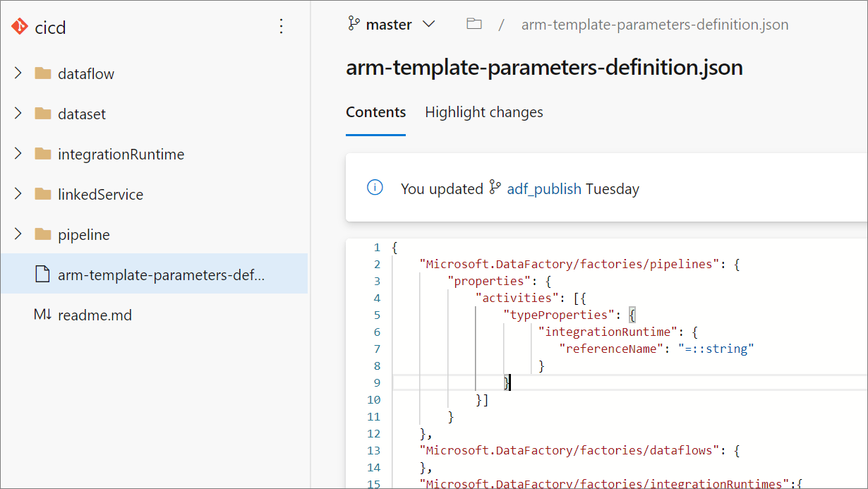
Task: Select the dataflow folder icon
Action: coord(43,73)
